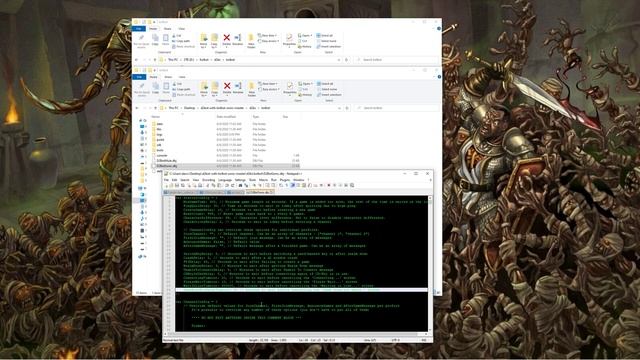This screenshot has width=640, height=360.
Task: Open Easy access dropdown in Desktop-path Explorer
Action: 269,89
